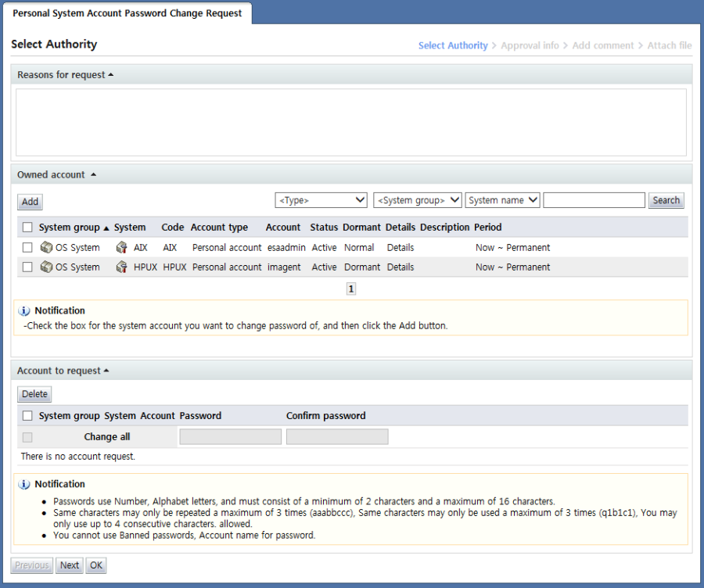
Task: Open Personal System Account Password Change Request tab
Action: tap(128, 13)
